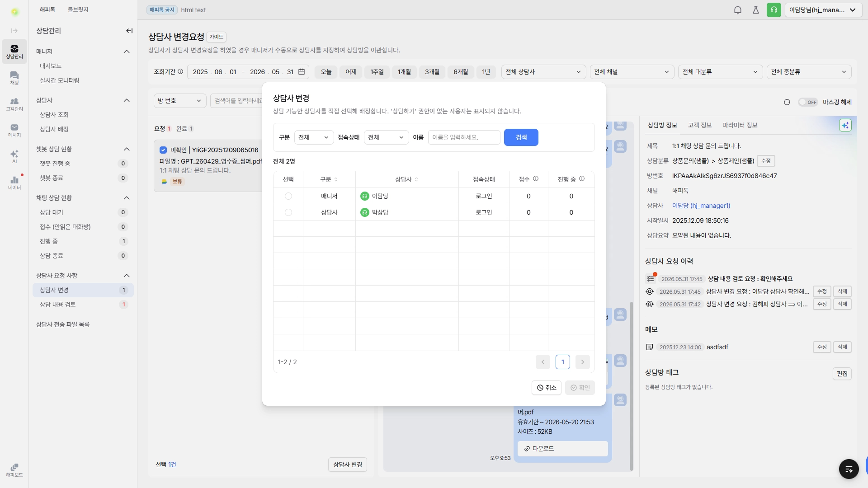
Task: Open AI sidebar icon
Action: [14, 156]
